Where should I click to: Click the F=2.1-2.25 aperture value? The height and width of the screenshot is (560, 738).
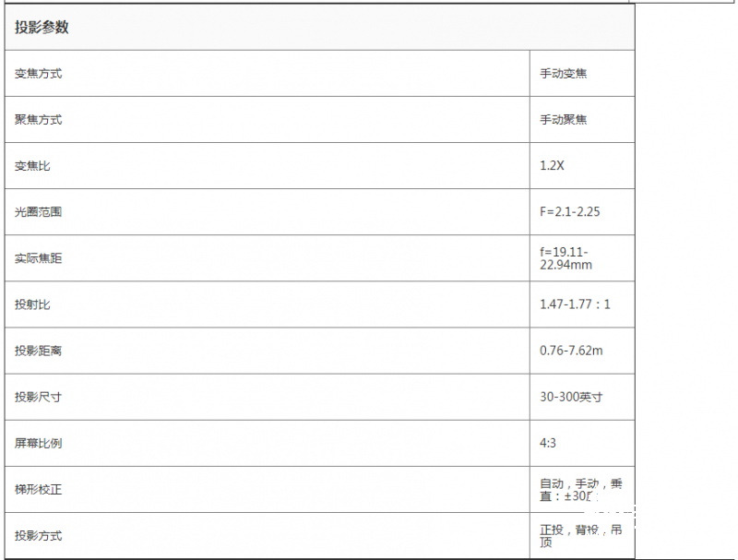coord(570,212)
